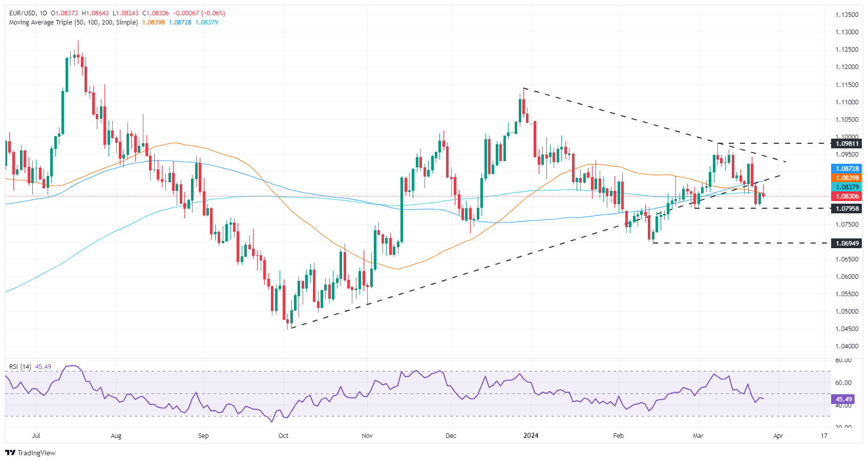Click the red 1.08306 current price tag
The image size is (868, 462).
click(847, 196)
